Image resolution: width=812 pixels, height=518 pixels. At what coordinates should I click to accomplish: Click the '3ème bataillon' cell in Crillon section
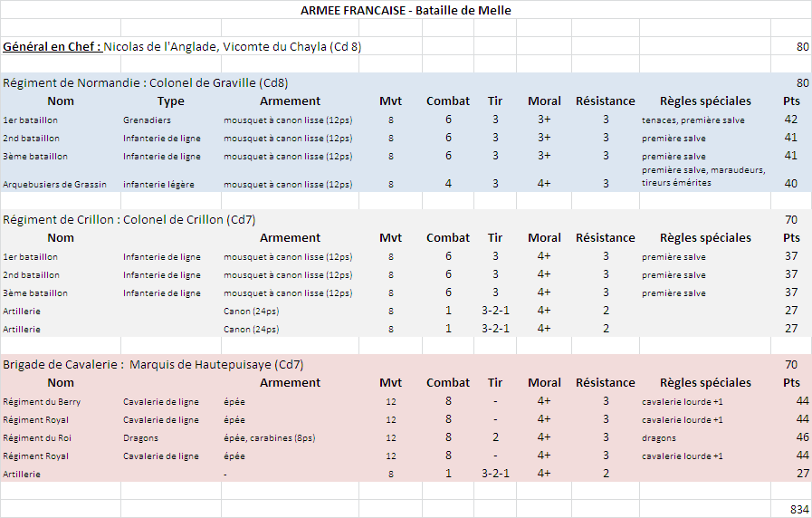[34, 293]
